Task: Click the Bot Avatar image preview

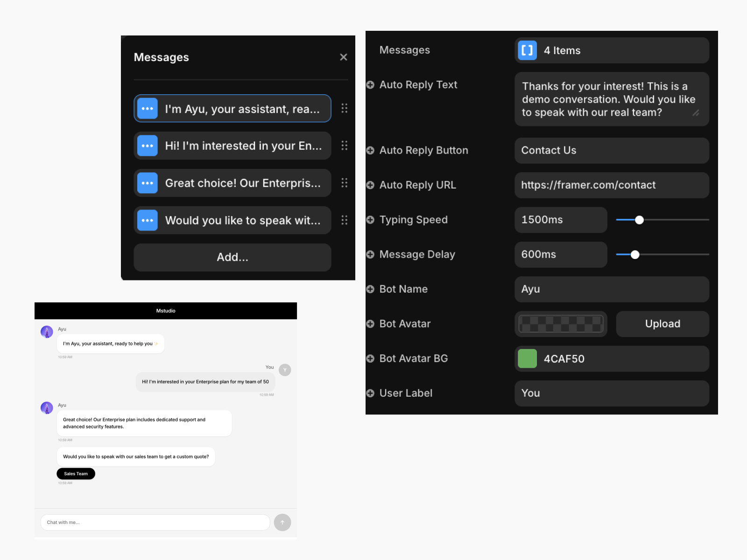Action: pos(561,324)
